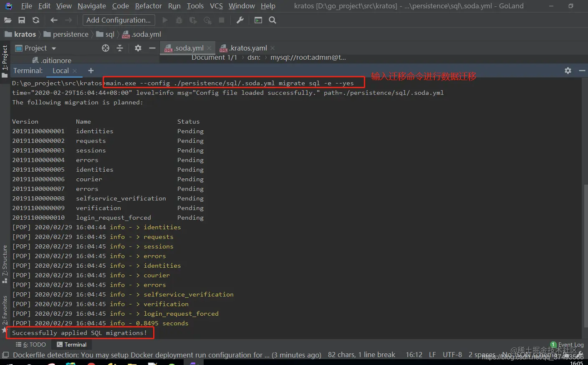Open the Project panel settings gear
The width and height of the screenshot is (588, 365).
click(x=138, y=48)
